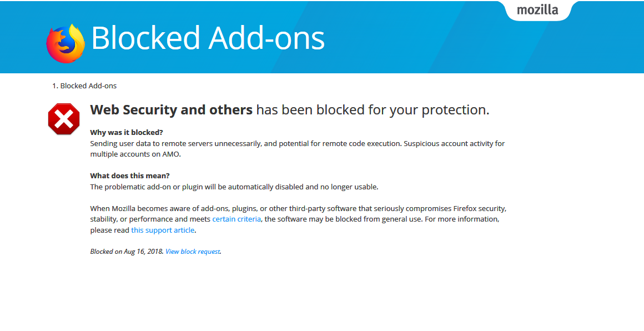644x331 pixels.
Task: Click the red blocked X stop icon
Action: [64, 119]
